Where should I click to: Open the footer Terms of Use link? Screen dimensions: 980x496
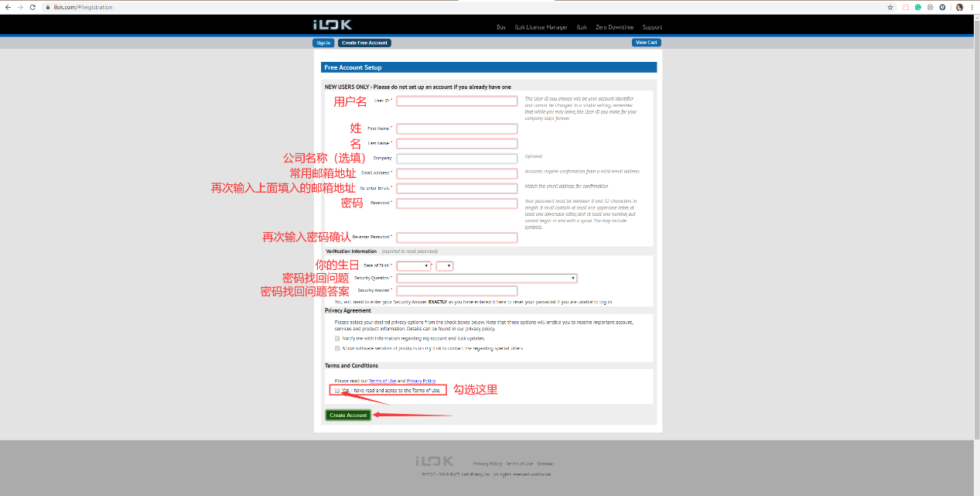click(520, 464)
